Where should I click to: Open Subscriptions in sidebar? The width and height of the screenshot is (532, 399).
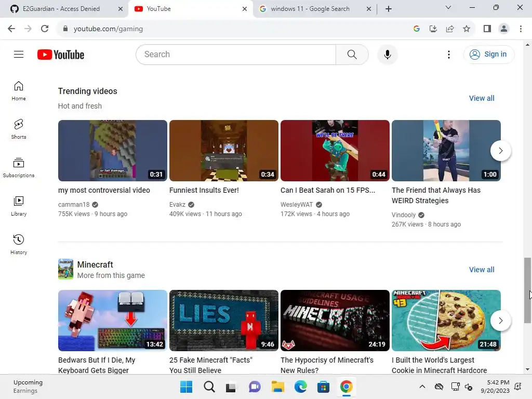pos(19,168)
